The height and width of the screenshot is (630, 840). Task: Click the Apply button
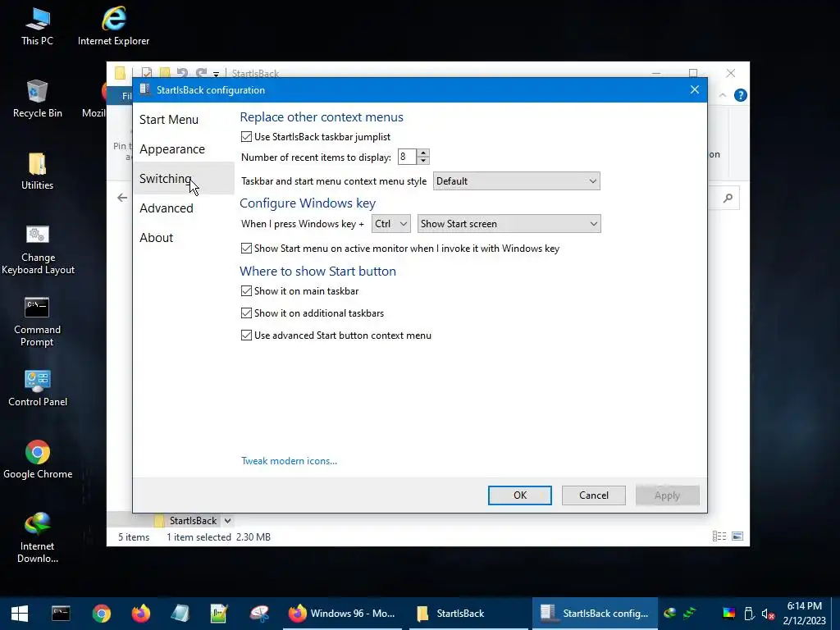click(x=668, y=495)
